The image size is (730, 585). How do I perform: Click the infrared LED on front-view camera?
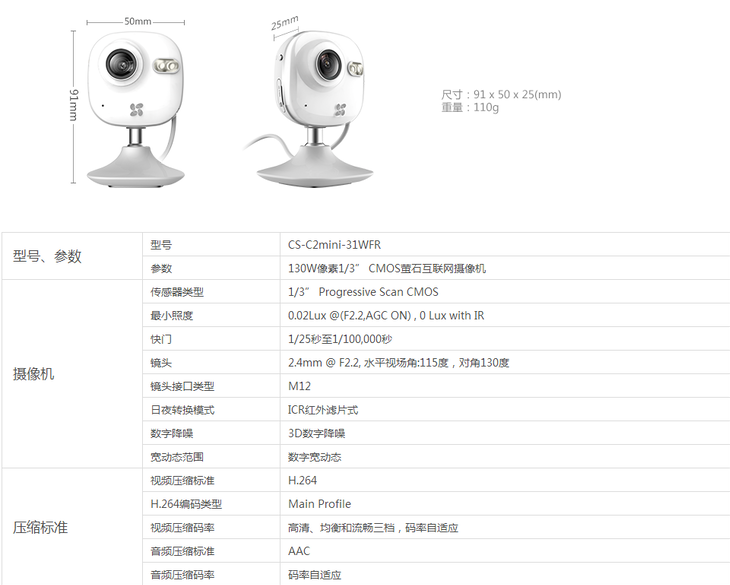(166, 66)
